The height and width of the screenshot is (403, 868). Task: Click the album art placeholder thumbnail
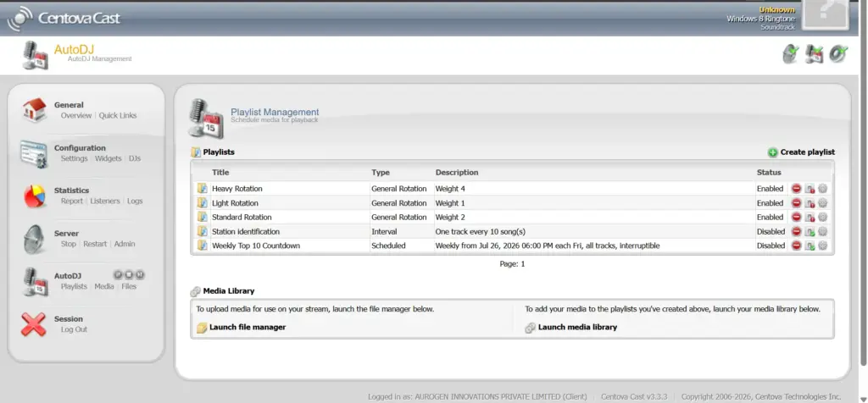pyautogui.click(x=826, y=14)
